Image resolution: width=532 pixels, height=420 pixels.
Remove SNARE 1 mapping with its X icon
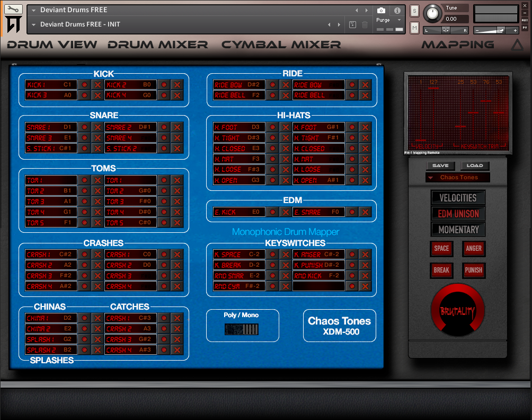(x=97, y=127)
